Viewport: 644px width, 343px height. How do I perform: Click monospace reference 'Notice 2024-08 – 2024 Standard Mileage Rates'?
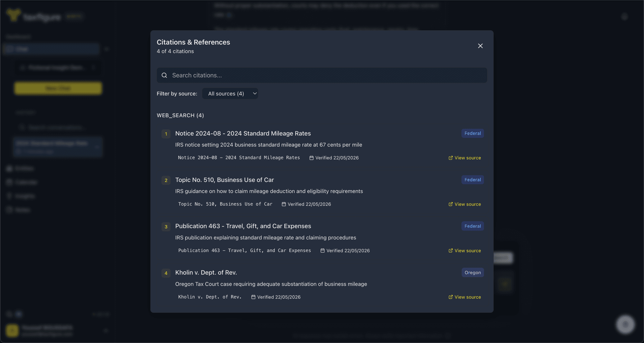239,157
